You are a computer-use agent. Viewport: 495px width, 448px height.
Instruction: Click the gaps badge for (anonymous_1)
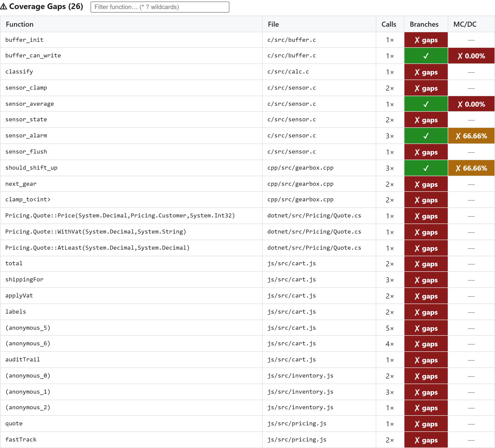click(x=426, y=392)
